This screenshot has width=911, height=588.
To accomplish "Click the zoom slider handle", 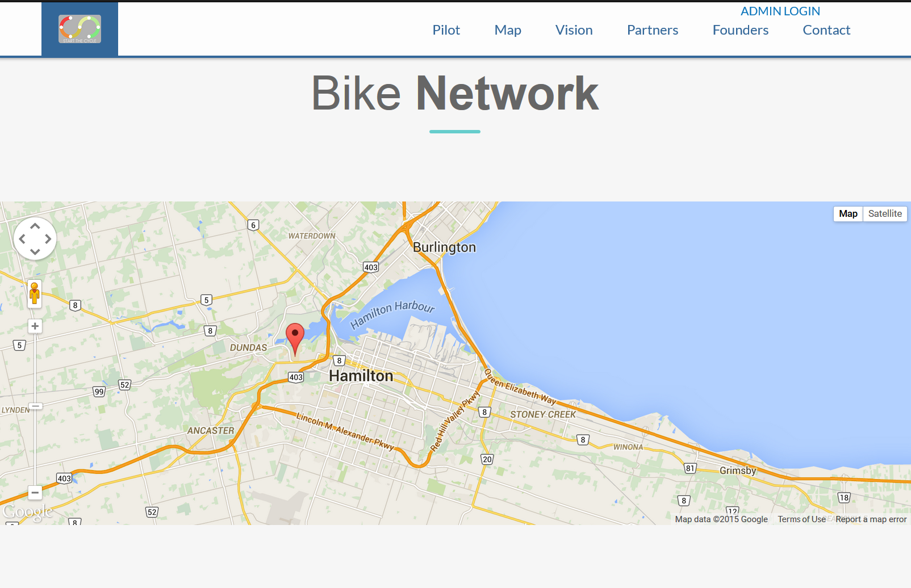I will pyautogui.click(x=35, y=406).
